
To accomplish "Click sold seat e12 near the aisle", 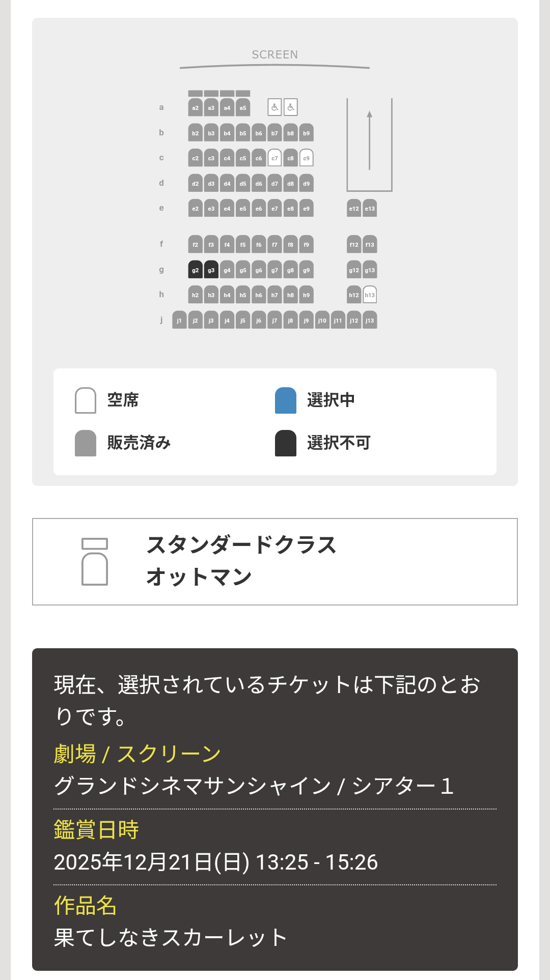I will (354, 209).
